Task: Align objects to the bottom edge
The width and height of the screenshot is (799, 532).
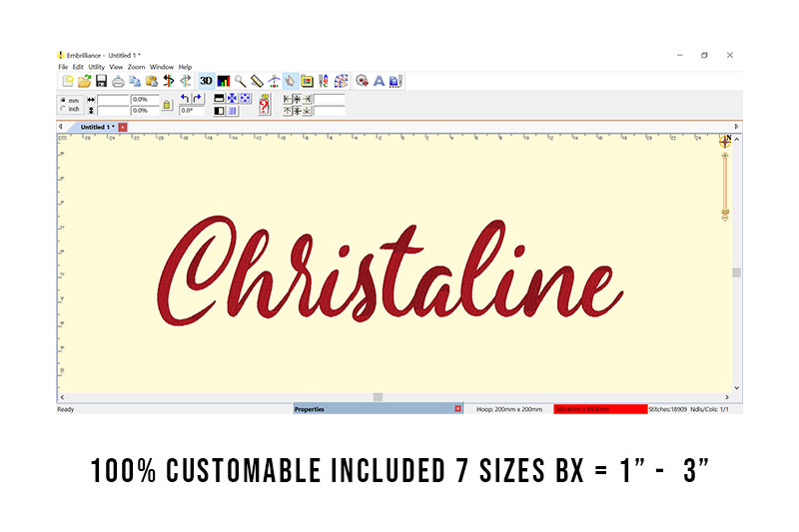Action: [307, 111]
